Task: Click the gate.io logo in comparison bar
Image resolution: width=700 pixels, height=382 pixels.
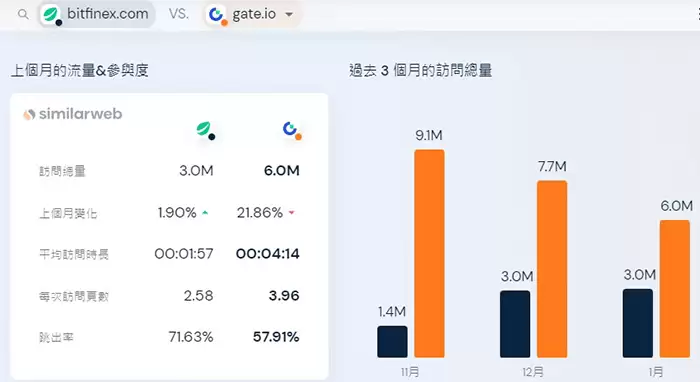Action: pyautogui.click(x=217, y=15)
